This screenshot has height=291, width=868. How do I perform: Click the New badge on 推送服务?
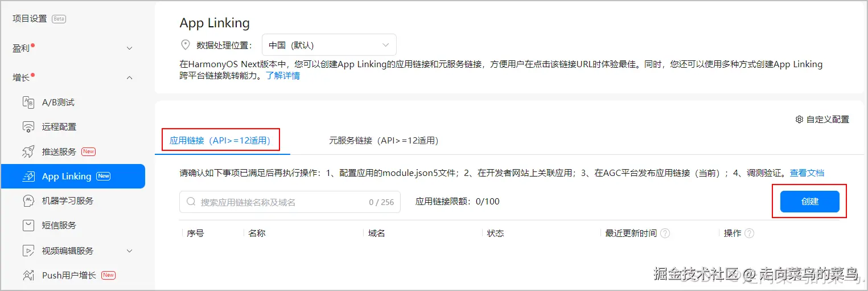(88, 151)
